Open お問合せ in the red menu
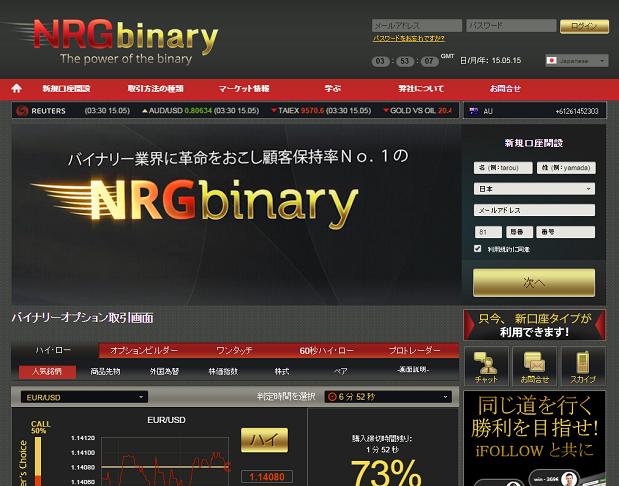The height and width of the screenshot is (486, 619). pos(505,89)
